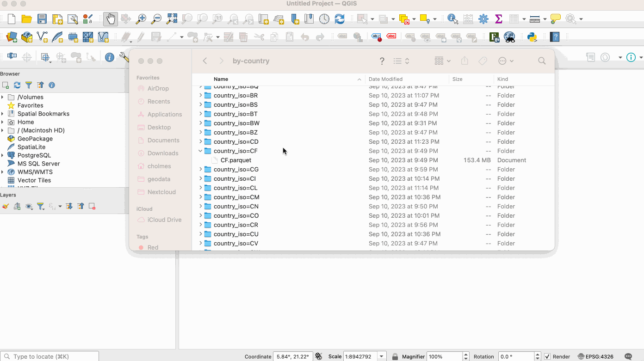Open the Scale dropdown
The width and height of the screenshot is (644, 361).
point(382,356)
